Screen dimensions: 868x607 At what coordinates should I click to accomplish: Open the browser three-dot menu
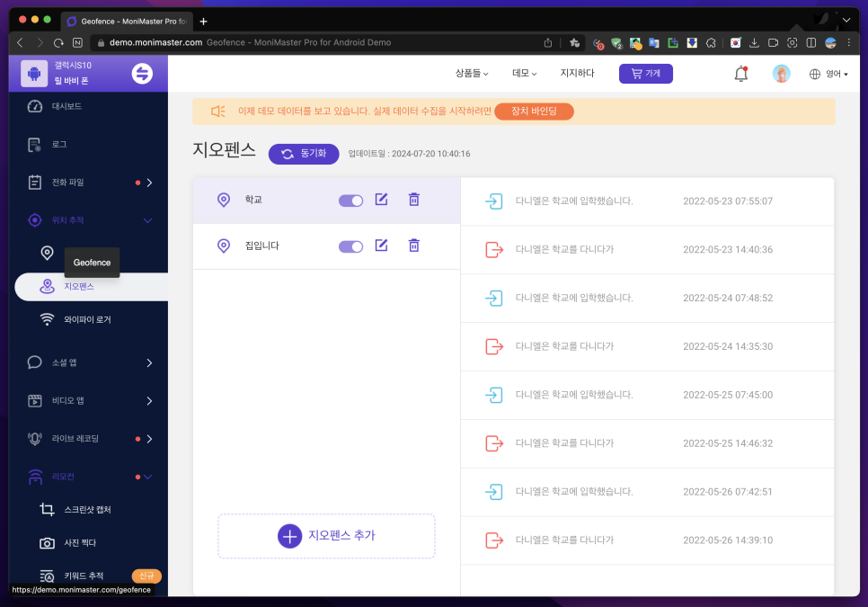click(x=848, y=42)
